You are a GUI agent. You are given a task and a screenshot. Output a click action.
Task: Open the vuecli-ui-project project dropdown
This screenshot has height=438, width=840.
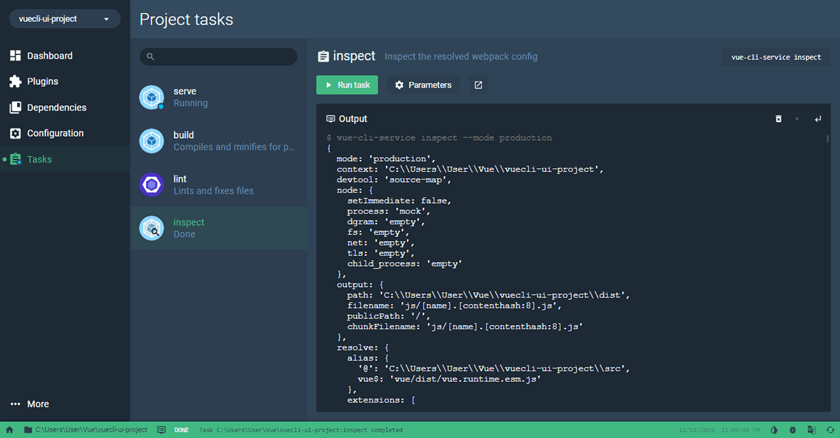pyautogui.click(x=64, y=19)
